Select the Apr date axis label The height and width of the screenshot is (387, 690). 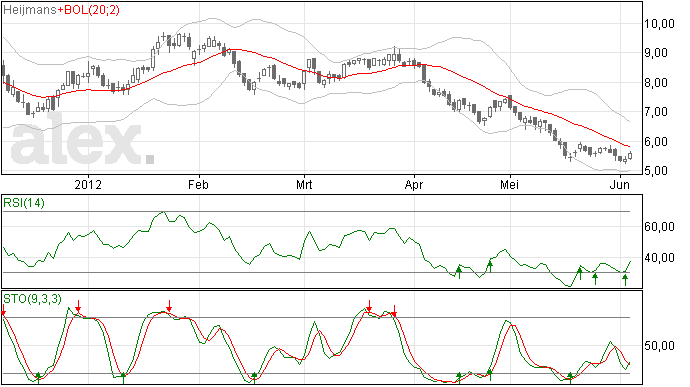click(414, 184)
